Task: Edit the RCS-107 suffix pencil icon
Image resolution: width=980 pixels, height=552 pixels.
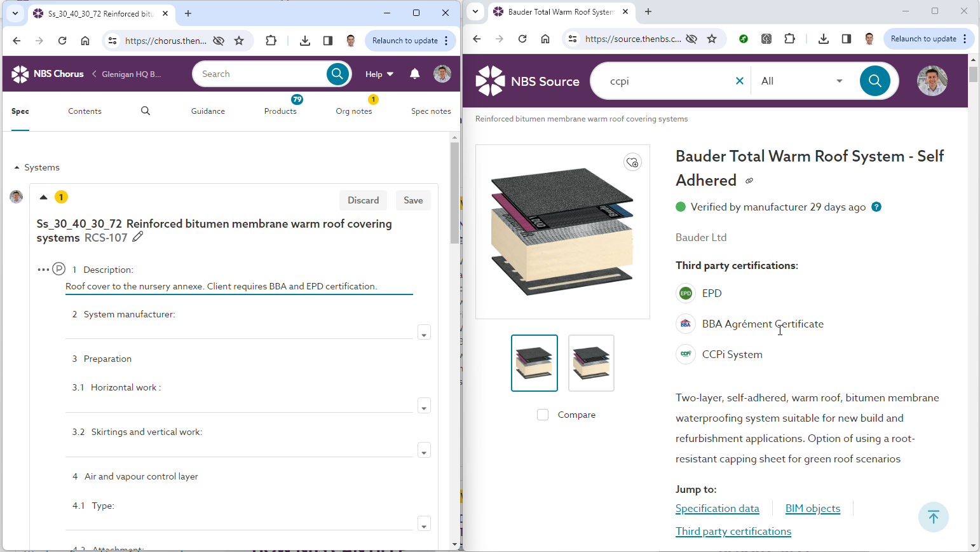Action: coord(137,237)
